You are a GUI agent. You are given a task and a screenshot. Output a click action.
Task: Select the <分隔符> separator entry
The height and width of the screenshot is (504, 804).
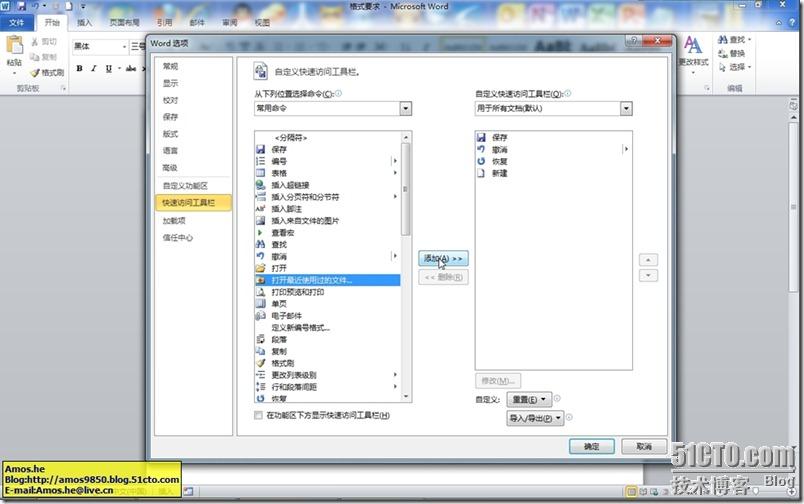pos(327,137)
